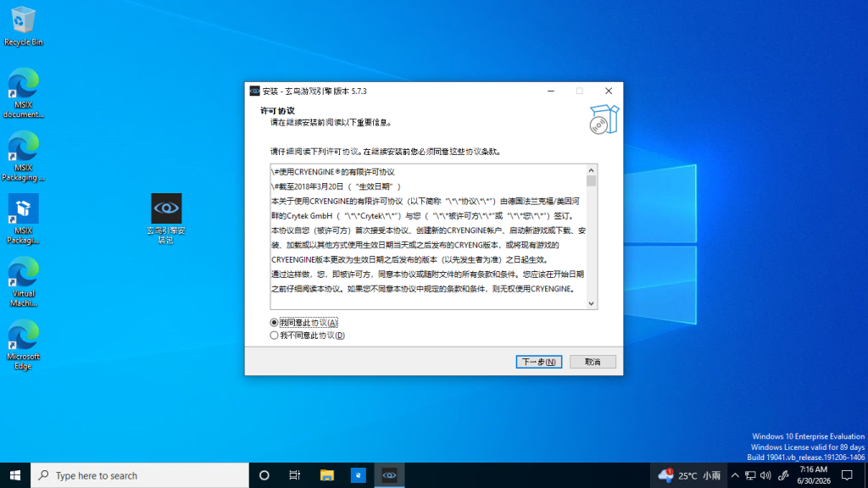This screenshot has height=488, width=868.
Task: Select the '我同意此协议' radio button
Action: coord(274,323)
